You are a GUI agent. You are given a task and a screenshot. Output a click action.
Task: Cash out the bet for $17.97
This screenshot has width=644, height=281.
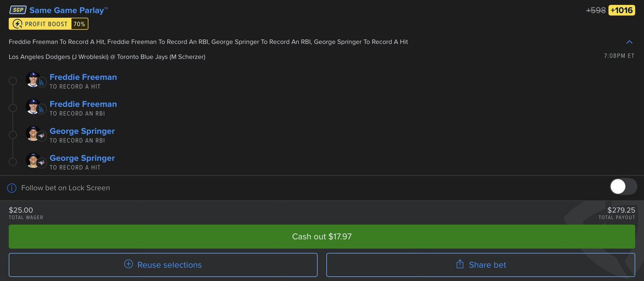tap(322, 236)
